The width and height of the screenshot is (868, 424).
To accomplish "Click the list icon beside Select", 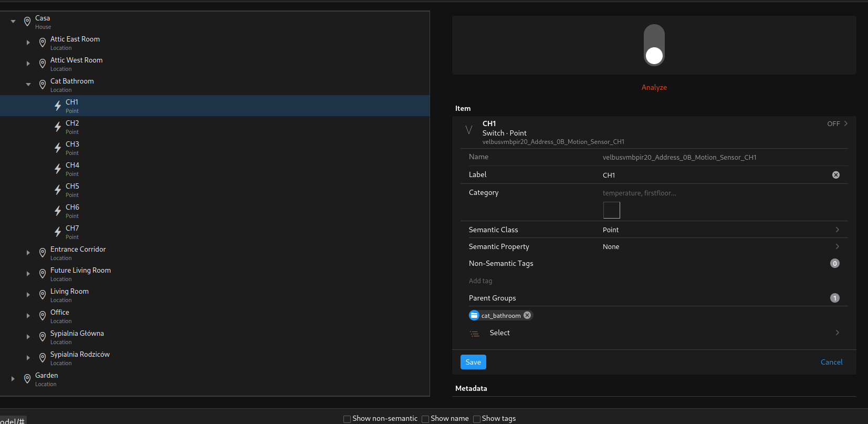I will [475, 334].
